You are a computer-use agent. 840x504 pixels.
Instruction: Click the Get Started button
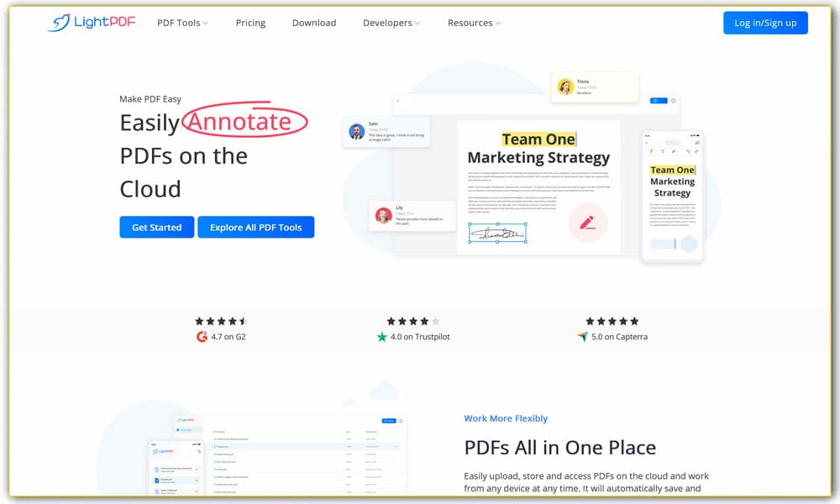(x=156, y=227)
